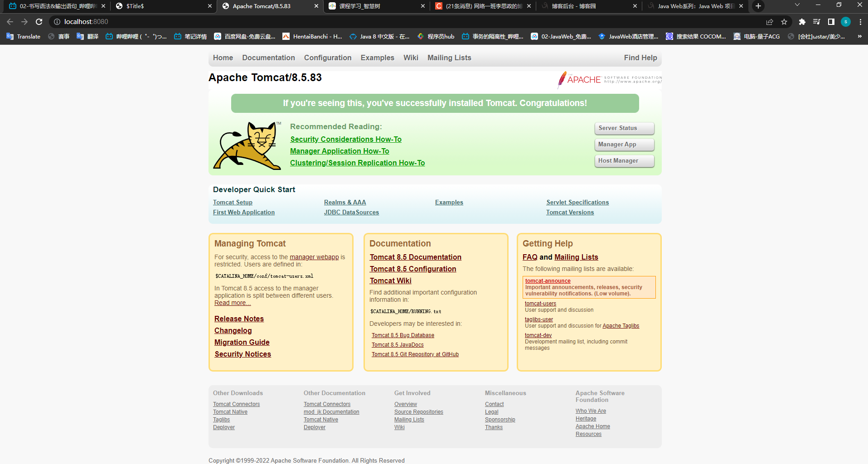Open Configuration in the top navigation
This screenshot has width=868, height=464.
328,58
